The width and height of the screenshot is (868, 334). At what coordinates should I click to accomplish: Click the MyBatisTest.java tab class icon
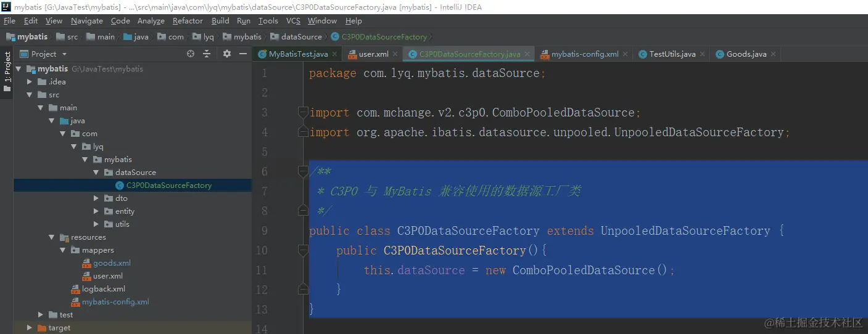pyautogui.click(x=262, y=54)
